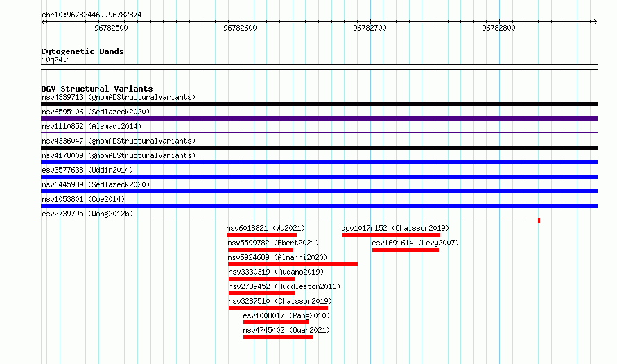The width and height of the screenshot is (617, 364).
Task: Open nsv5924689 (Almarri2020) label
Action: (x=277, y=257)
